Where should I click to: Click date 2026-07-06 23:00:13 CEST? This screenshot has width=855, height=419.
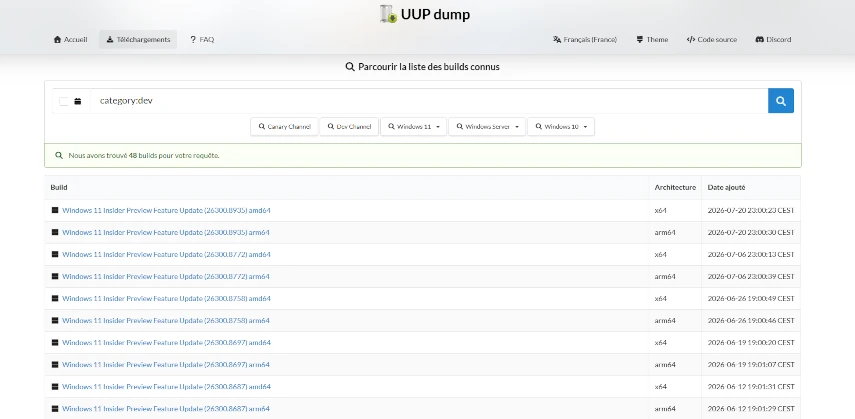tap(751, 255)
